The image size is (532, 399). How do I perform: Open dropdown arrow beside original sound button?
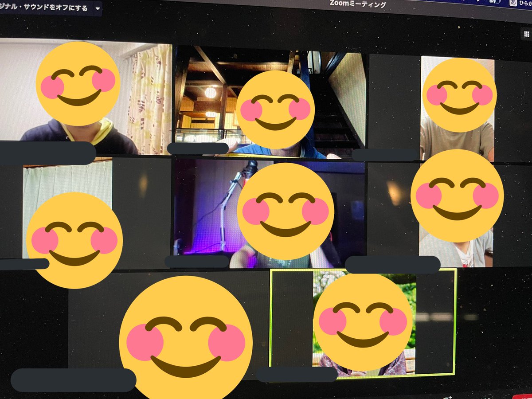point(97,8)
